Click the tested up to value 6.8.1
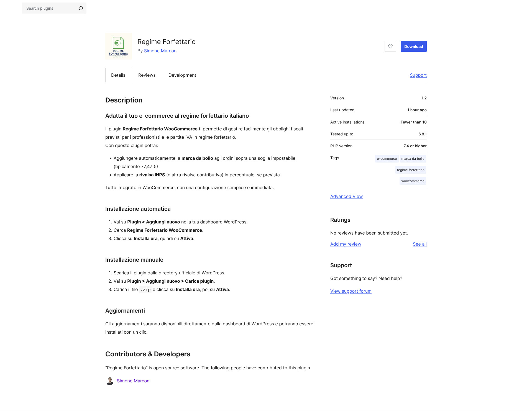Screen dimensions: 532x412 (x=422, y=134)
